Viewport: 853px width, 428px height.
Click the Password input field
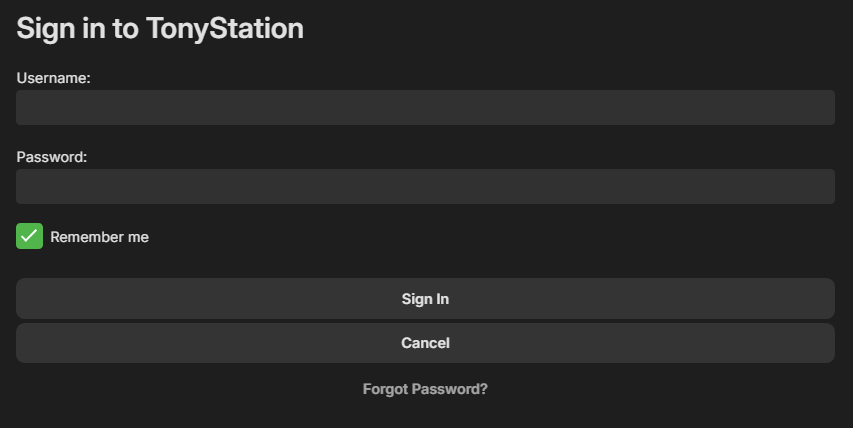pos(425,187)
